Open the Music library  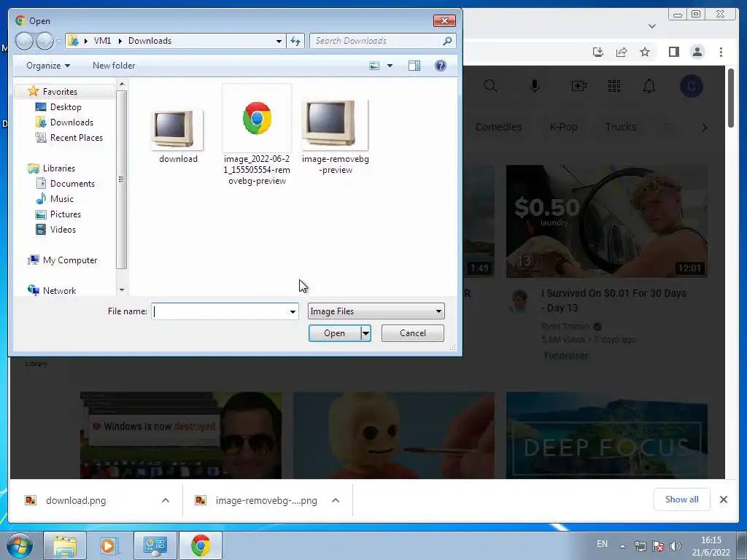click(61, 198)
